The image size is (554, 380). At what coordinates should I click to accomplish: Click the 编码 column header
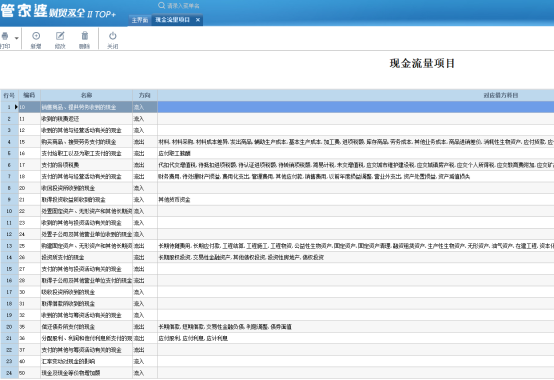pos(29,95)
